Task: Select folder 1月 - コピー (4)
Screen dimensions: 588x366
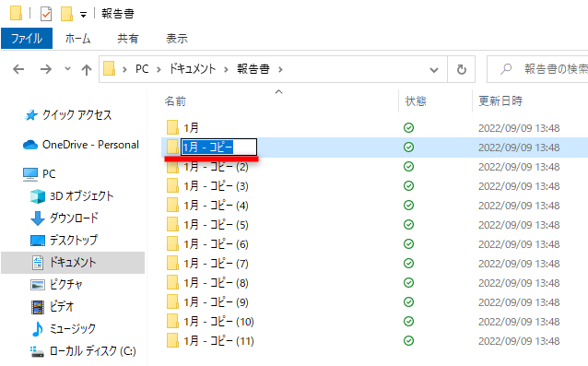Action: 216,206
